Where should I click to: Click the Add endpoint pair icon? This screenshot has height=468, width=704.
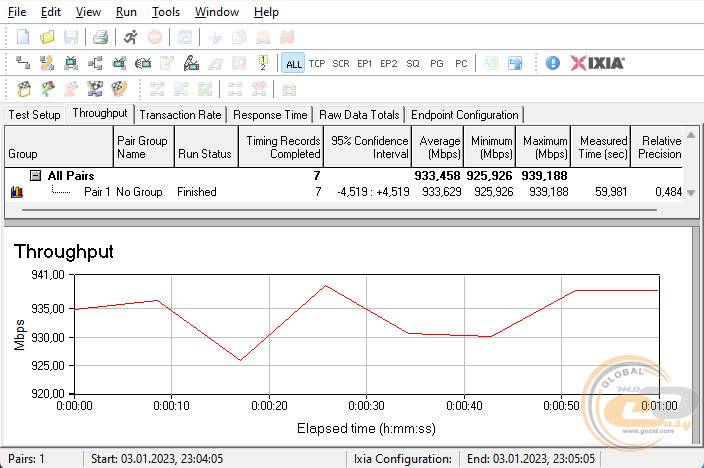pos(22,63)
